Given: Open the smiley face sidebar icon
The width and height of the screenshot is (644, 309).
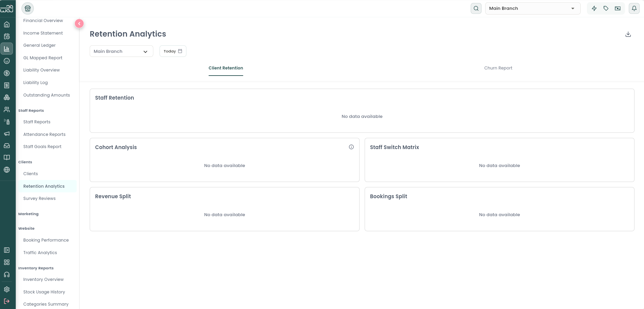Looking at the screenshot, I should click(x=7, y=61).
